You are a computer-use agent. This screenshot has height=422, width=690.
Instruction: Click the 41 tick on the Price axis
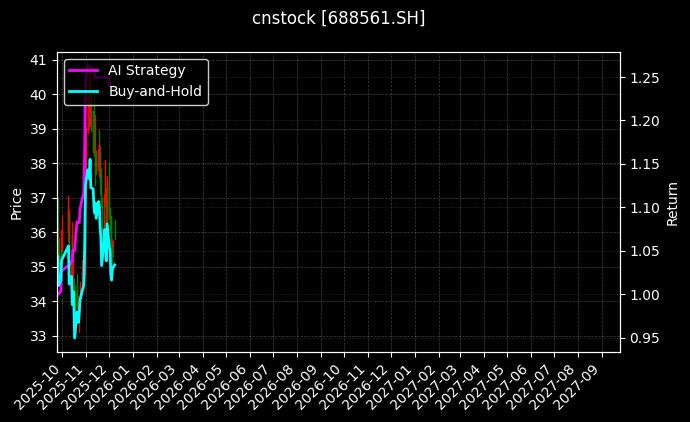tap(38, 60)
